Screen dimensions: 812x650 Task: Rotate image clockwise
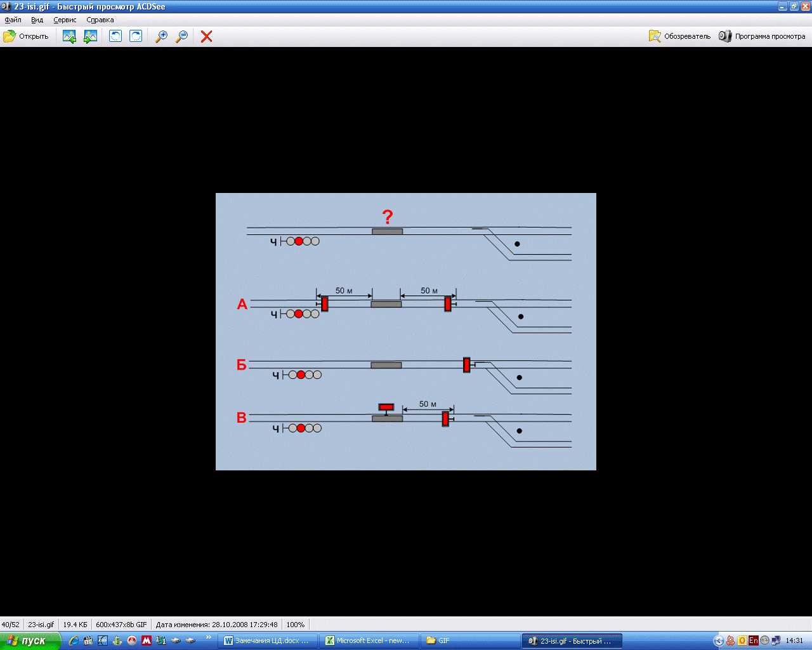tap(136, 36)
